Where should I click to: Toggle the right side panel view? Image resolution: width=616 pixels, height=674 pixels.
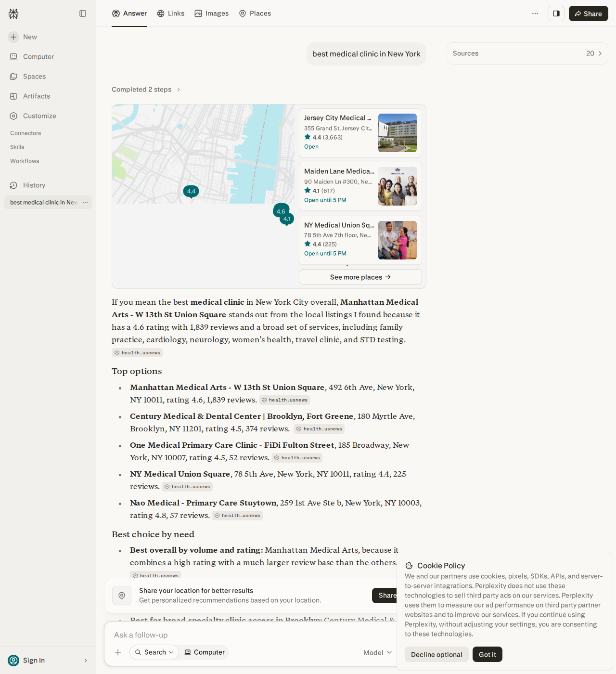click(x=556, y=13)
